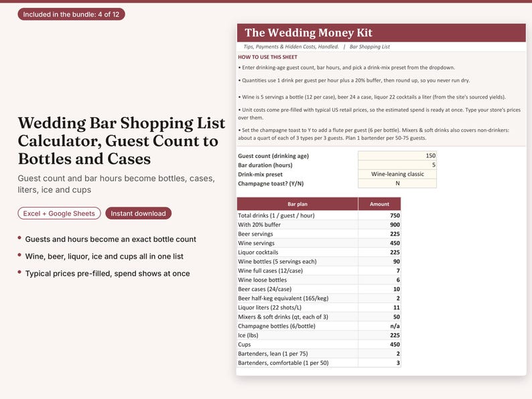532x399 pixels.
Task: Select the Beer cases amount 10
Action: [379, 289]
